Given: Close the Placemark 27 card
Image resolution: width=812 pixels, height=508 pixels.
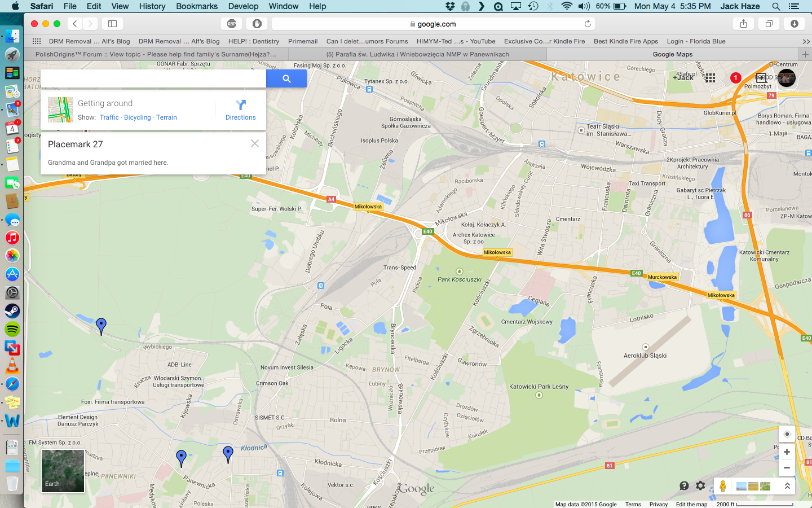Looking at the screenshot, I should pyautogui.click(x=255, y=143).
